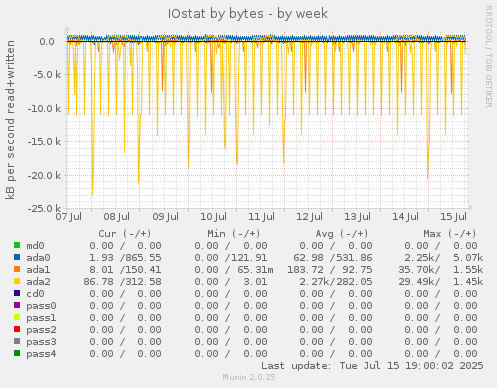Click the pass4 dark green swatch
Image resolution: width=497 pixels, height=388 pixels.
point(17,353)
